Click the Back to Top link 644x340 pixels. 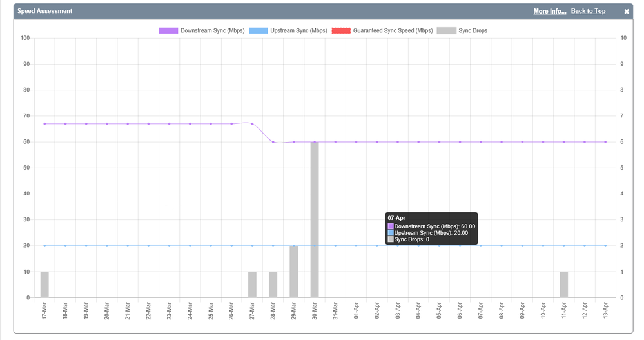coord(588,11)
